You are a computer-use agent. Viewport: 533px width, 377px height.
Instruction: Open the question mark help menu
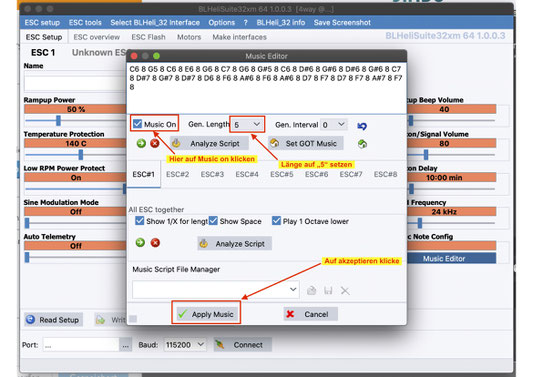click(245, 23)
